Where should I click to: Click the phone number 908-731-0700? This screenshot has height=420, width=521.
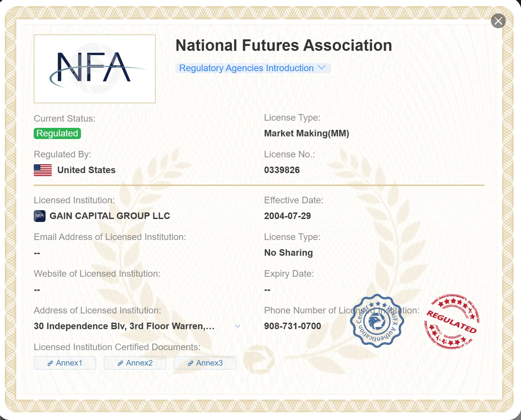click(x=292, y=326)
